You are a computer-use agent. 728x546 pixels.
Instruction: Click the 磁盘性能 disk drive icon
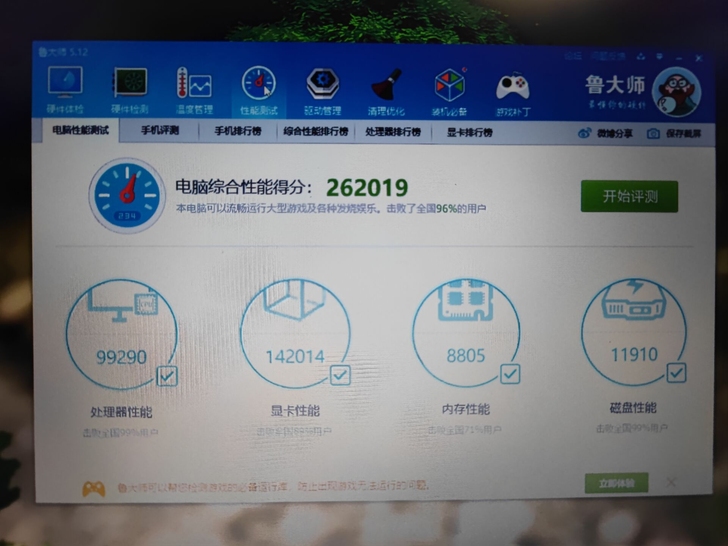[x=634, y=299]
